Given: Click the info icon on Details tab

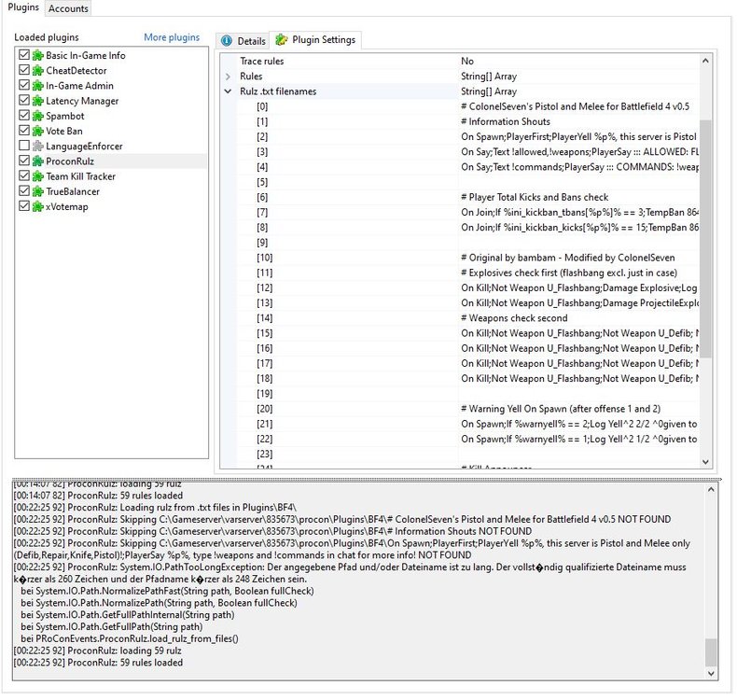Looking at the screenshot, I should (x=227, y=41).
